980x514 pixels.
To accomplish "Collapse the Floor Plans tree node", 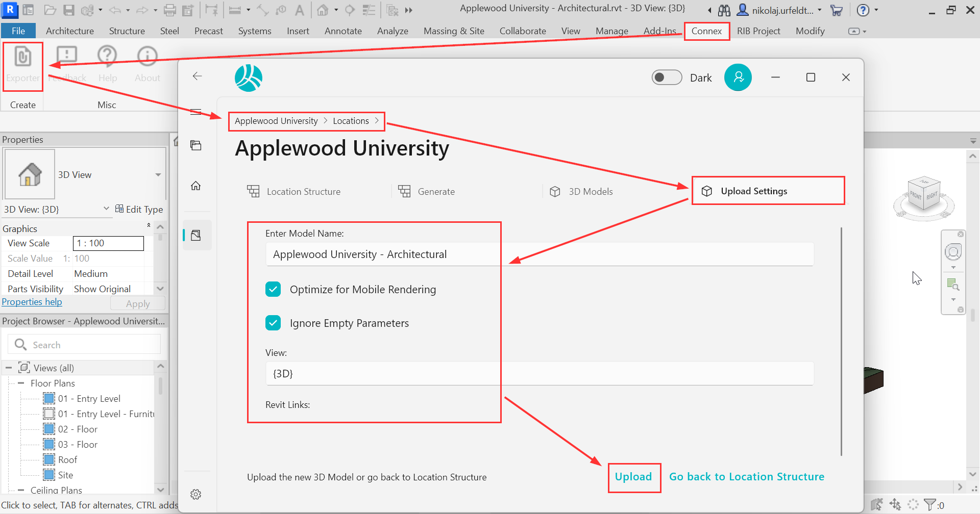I will coord(21,383).
